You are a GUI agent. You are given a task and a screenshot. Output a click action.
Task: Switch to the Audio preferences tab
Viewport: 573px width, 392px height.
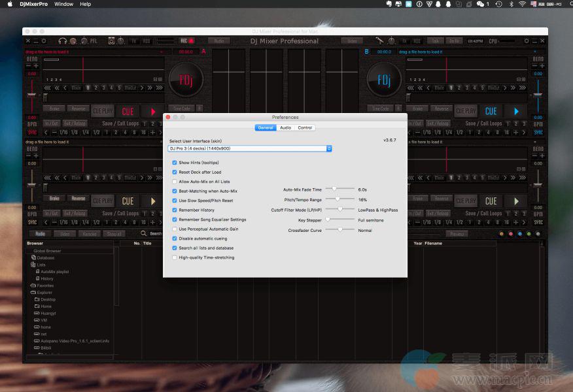pyautogui.click(x=285, y=127)
